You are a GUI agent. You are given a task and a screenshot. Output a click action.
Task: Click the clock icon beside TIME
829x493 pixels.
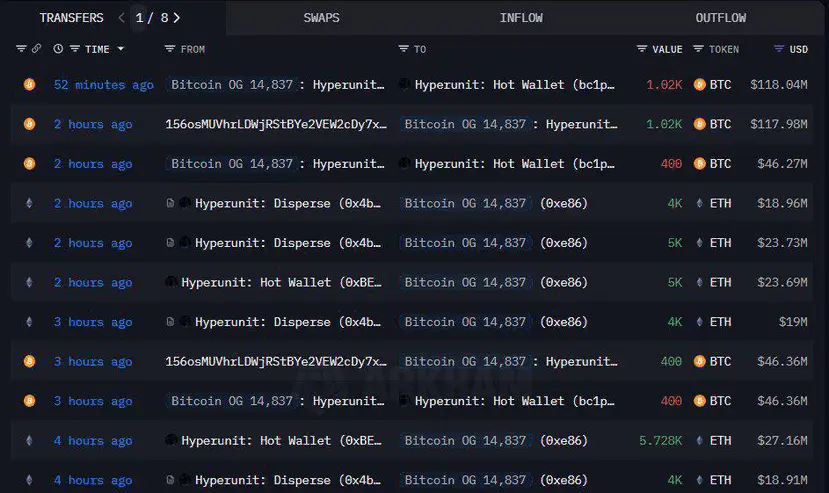[x=58, y=49]
